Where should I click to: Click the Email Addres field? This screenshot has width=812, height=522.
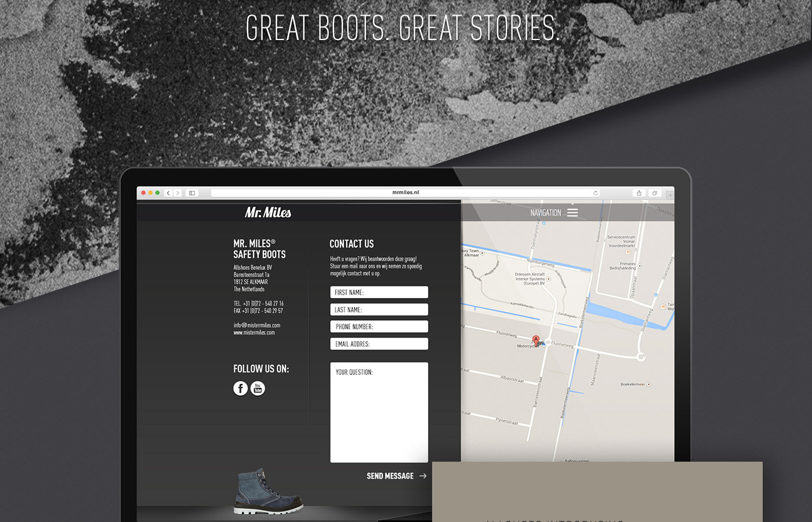click(x=379, y=344)
